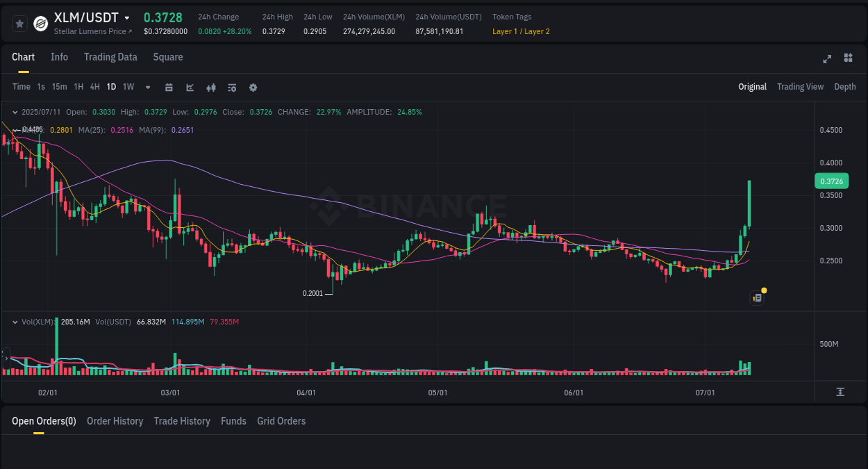868x469 pixels.
Task: Select the 1W timeframe button
Action: click(128, 87)
